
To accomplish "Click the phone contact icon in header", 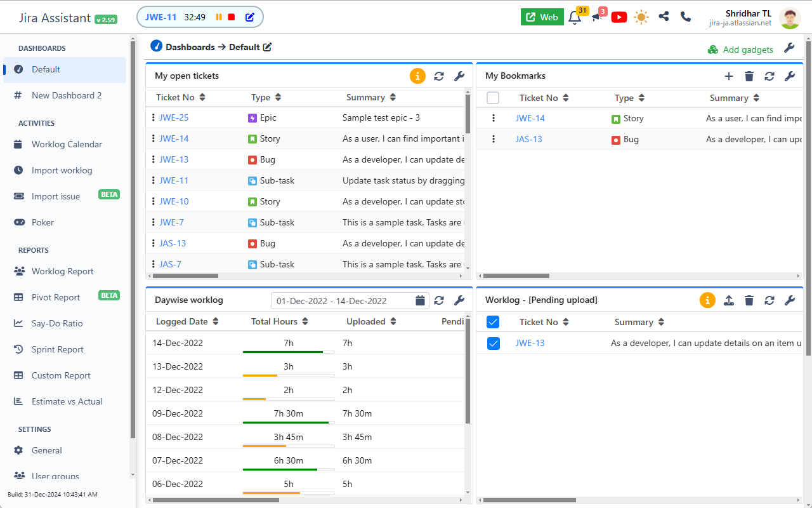I will 686,17.
